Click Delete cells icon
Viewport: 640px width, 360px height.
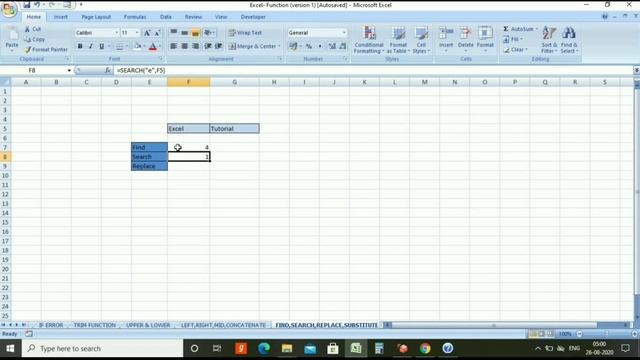click(x=465, y=32)
